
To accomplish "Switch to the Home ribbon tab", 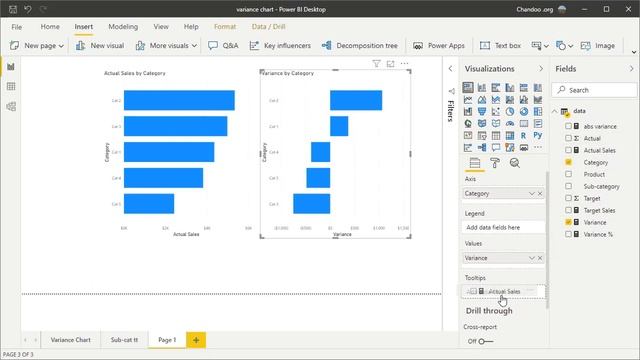I will pos(50,27).
